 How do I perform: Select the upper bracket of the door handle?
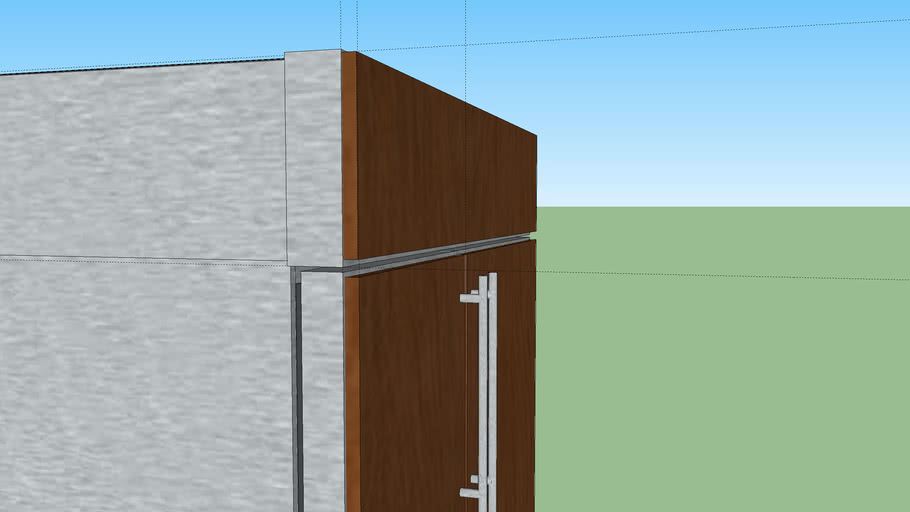pyautogui.click(x=469, y=298)
